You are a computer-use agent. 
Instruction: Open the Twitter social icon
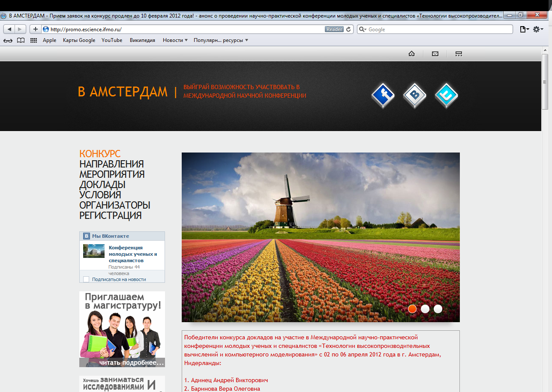[x=447, y=96]
